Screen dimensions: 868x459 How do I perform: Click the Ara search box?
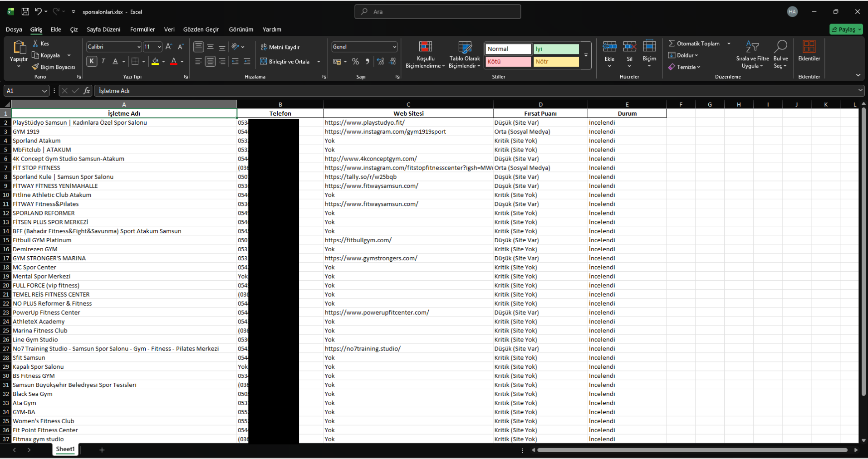pos(438,12)
